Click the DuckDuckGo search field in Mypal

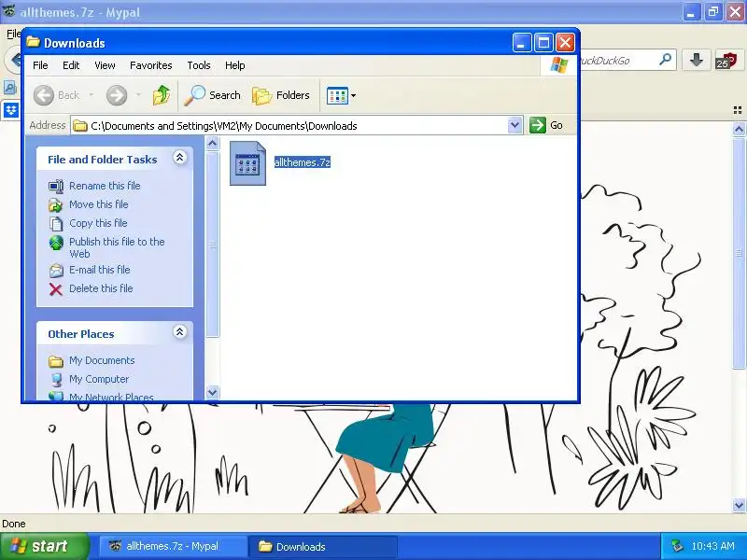tap(618, 61)
